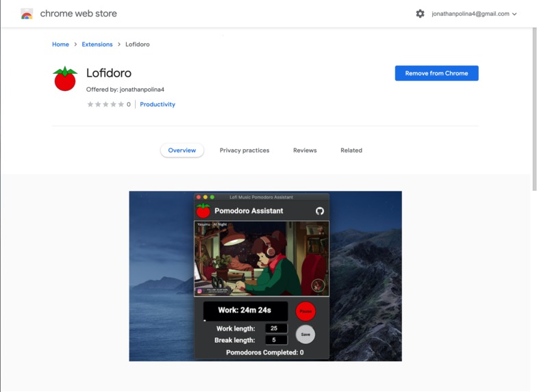The image size is (537, 392).
Task: Open the Extensions breadcrumb link
Action: pyautogui.click(x=97, y=44)
